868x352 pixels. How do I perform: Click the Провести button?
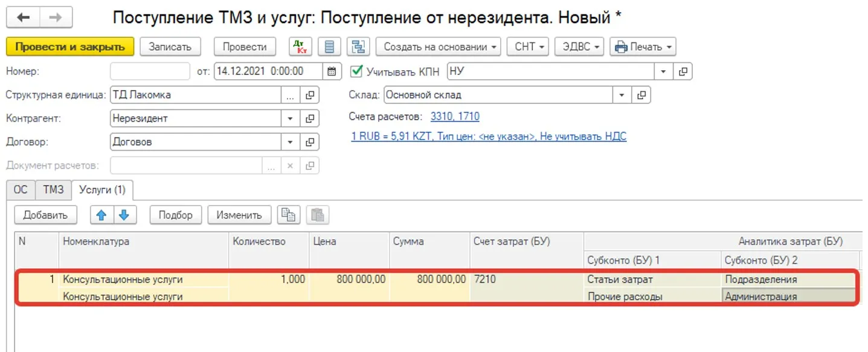(245, 47)
